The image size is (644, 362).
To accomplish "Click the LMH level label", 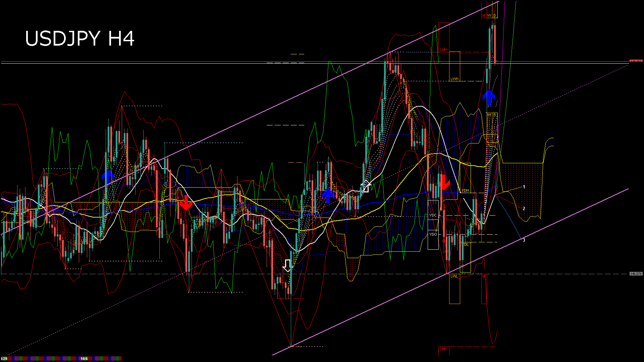I will pyautogui.click(x=444, y=50).
